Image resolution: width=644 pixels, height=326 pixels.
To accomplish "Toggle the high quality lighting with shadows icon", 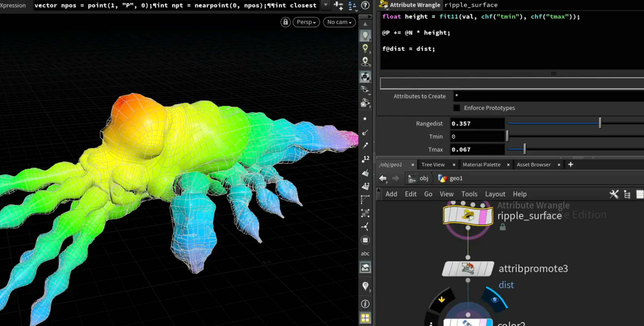I will 365,62.
